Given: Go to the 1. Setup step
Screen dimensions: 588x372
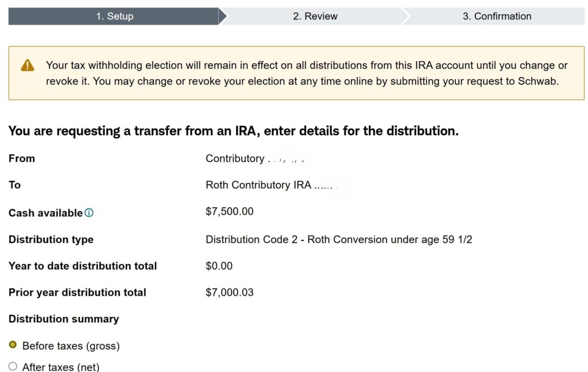Looking at the screenshot, I should [114, 16].
